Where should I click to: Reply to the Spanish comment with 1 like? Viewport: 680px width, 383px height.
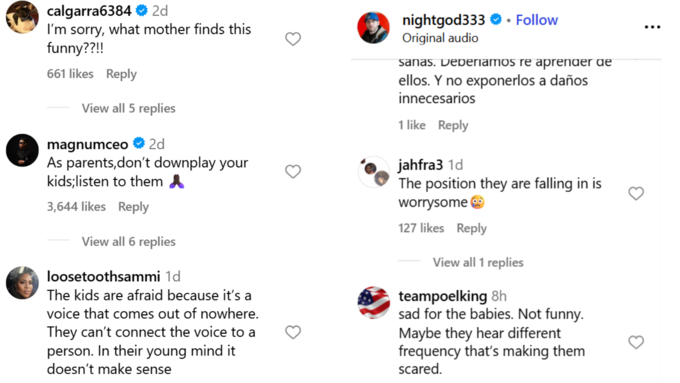453,125
